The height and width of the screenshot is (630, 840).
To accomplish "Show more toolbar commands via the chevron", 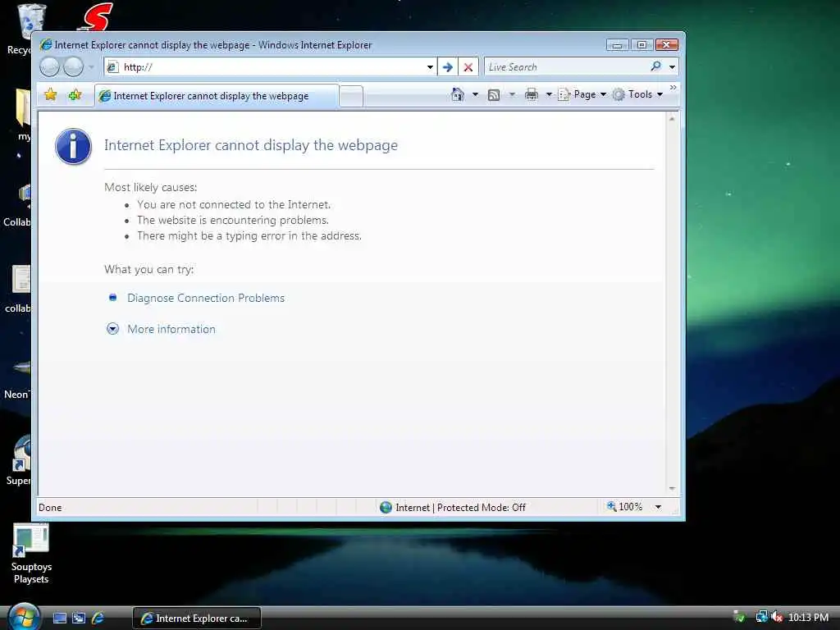I will [673, 87].
